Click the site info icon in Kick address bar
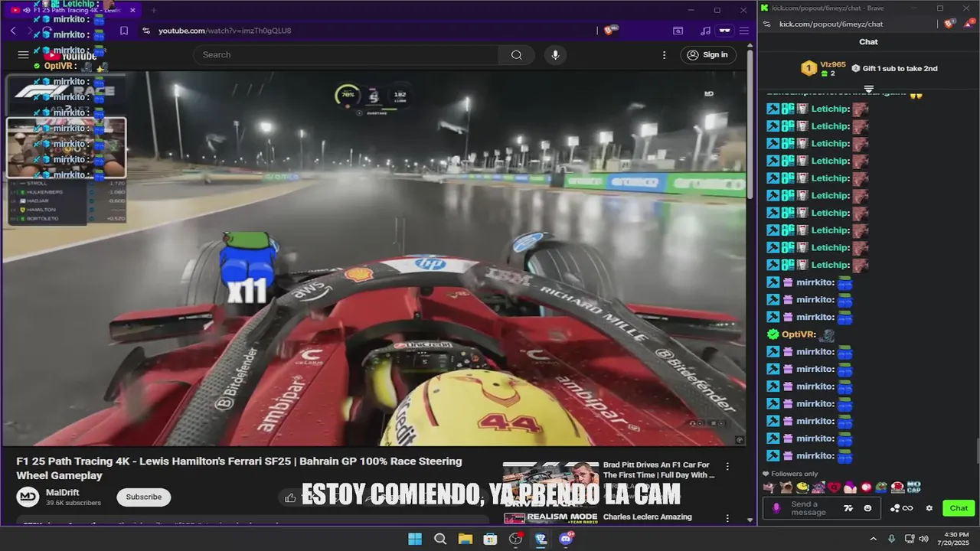Viewport: 980px width, 551px height. click(766, 24)
